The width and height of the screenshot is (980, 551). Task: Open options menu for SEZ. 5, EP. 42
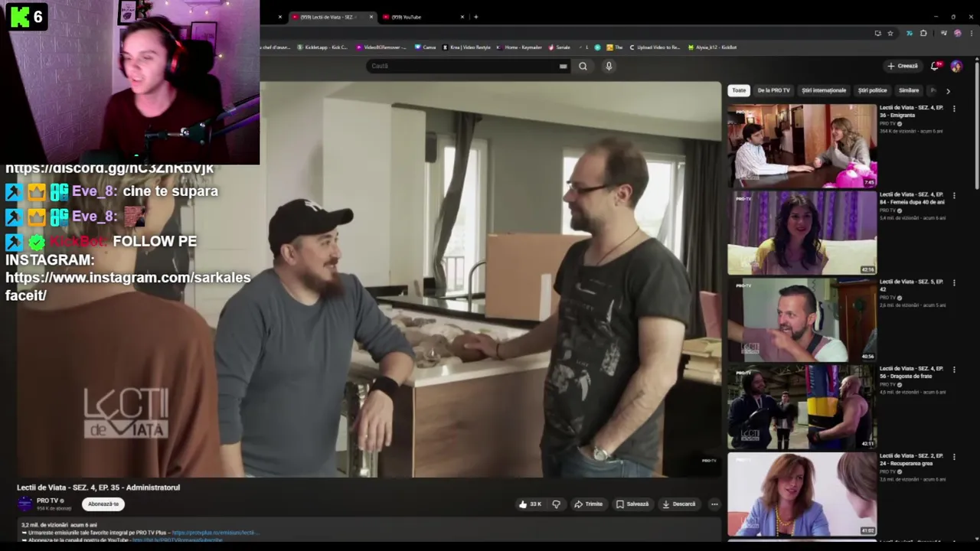point(954,282)
